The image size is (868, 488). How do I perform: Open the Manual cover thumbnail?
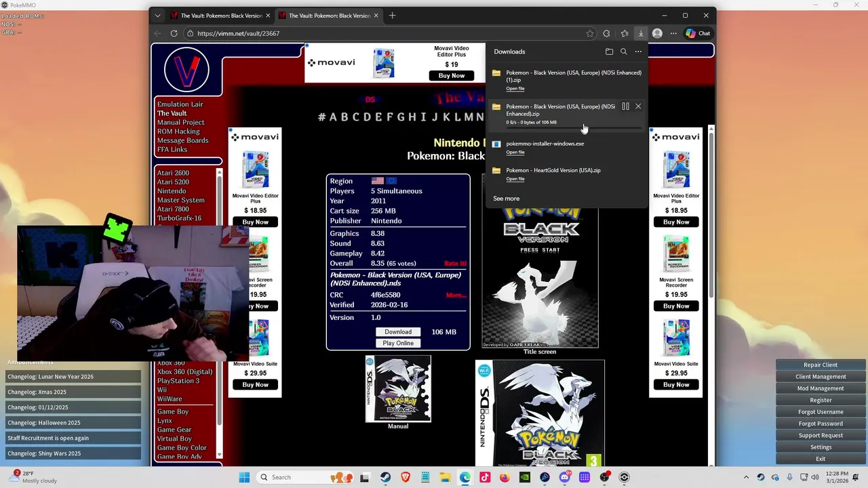pyautogui.click(x=398, y=388)
